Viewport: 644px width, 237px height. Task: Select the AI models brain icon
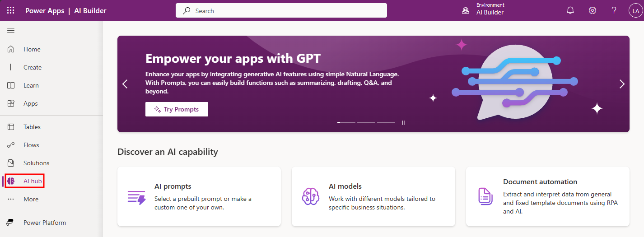[x=311, y=196]
